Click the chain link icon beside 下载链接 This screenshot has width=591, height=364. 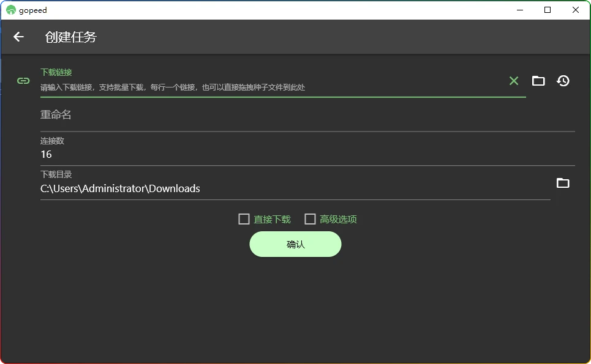pyautogui.click(x=23, y=81)
